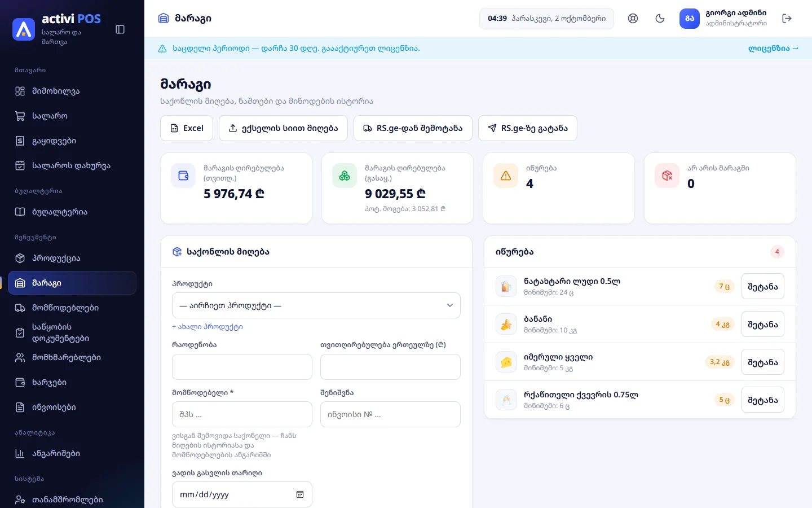The width and height of the screenshot is (812, 508).
Task: Click the product dropdown chevron arrow
Action: pyautogui.click(x=450, y=305)
